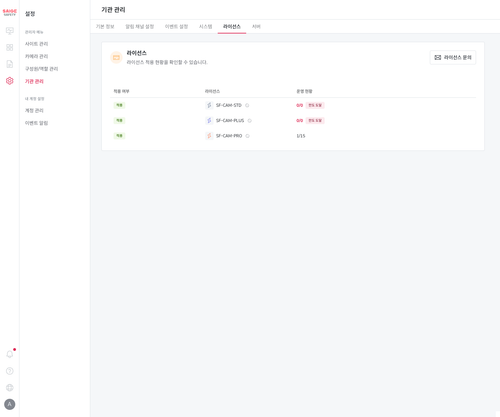This screenshot has width=500, height=417.
Task: Open the dashboard grid icon in left rail
Action: point(10,47)
